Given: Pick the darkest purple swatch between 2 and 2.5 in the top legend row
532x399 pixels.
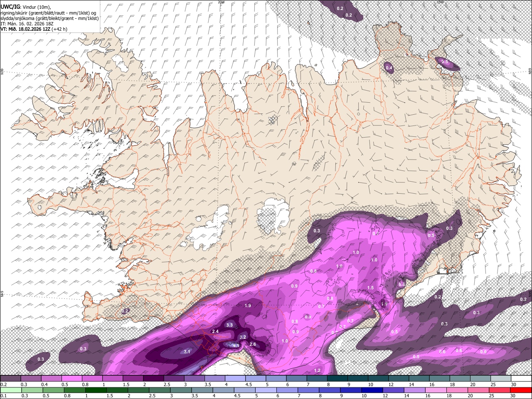Looking at the screenshot, I should coord(153,378).
